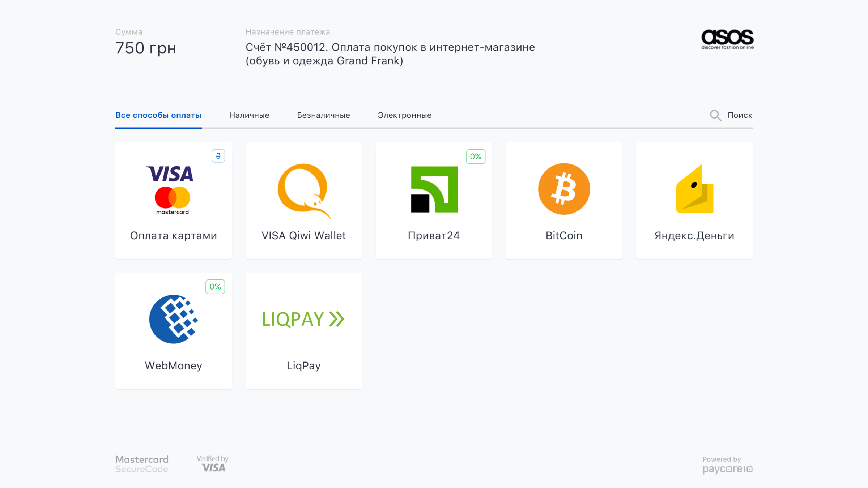Image resolution: width=868 pixels, height=488 pixels.
Task: Click the ASOS logo in header
Action: coord(727,39)
